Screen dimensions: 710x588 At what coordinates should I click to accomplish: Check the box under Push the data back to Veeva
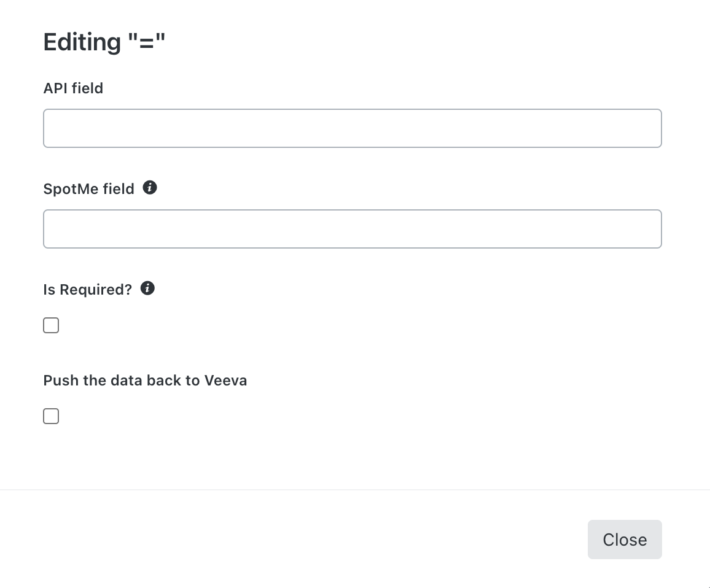[51, 416]
